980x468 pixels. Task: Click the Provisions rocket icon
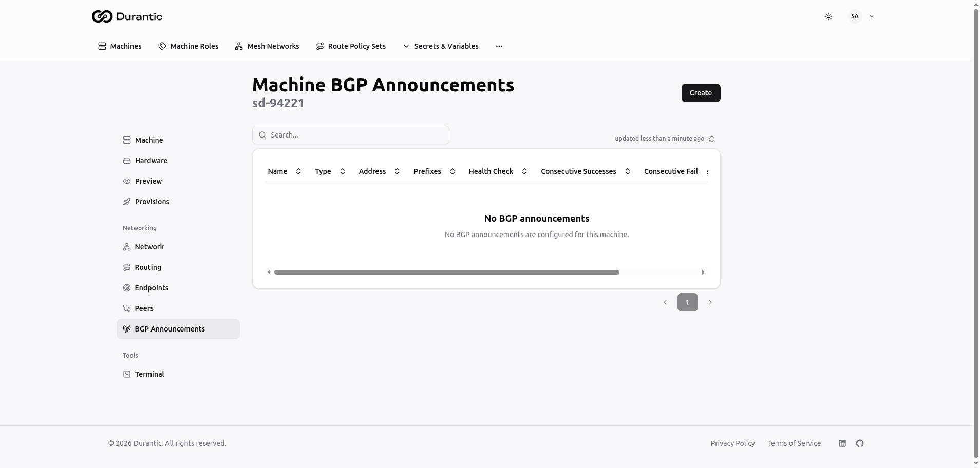[x=127, y=202]
